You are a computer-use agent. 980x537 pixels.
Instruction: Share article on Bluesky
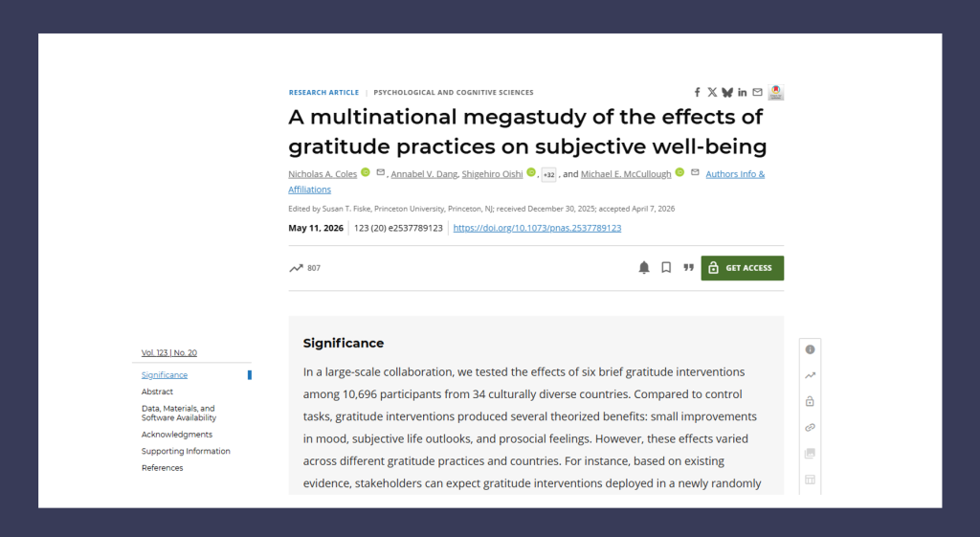click(727, 93)
